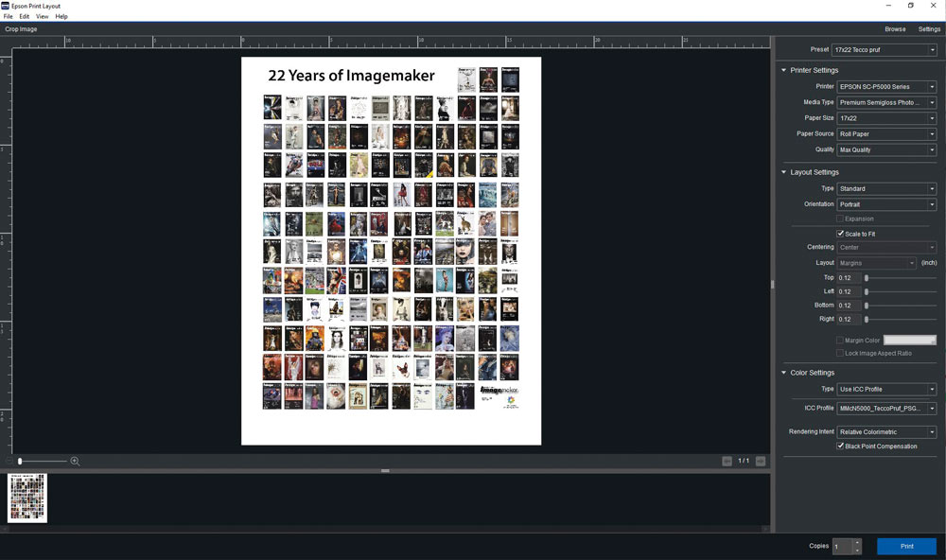Image resolution: width=946 pixels, height=560 pixels.
Task: Click the Right margin value field
Action: coord(849,319)
